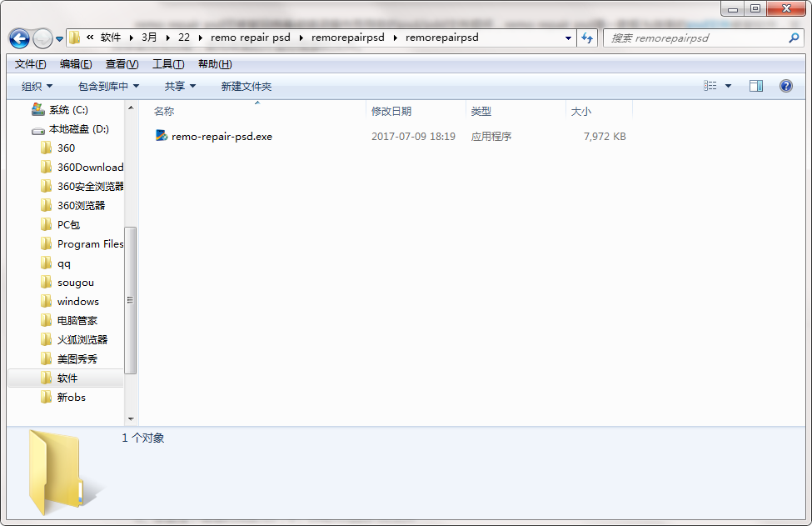Image resolution: width=812 pixels, height=526 pixels.
Task: Click the Back navigation arrow button
Action: (x=20, y=38)
